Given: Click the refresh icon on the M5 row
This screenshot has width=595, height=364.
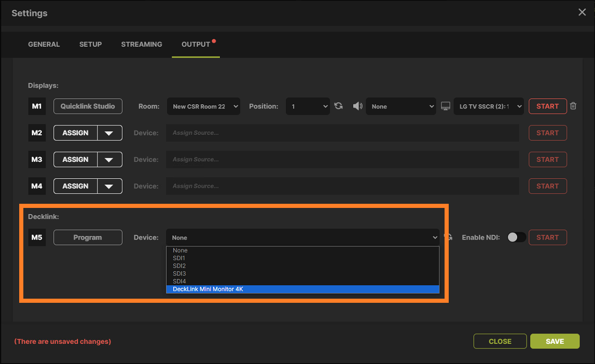Looking at the screenshot, I should click(447, 237).
